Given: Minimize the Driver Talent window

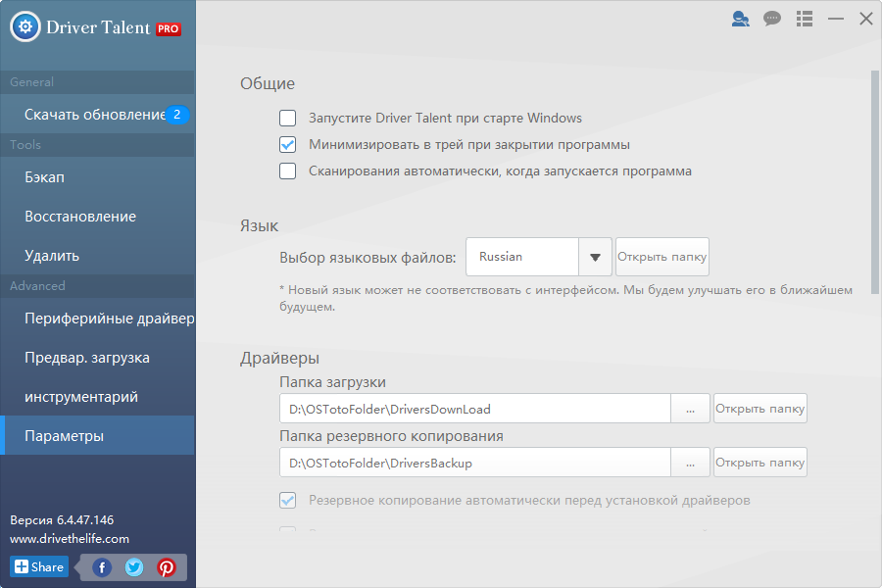Looking at the screenshot, I should tap(836, 19).
